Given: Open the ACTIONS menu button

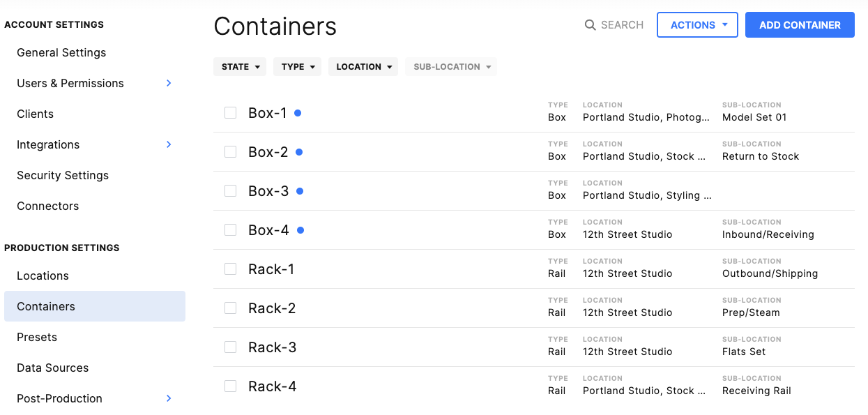Looking at the screenshot, I should 697,24.
